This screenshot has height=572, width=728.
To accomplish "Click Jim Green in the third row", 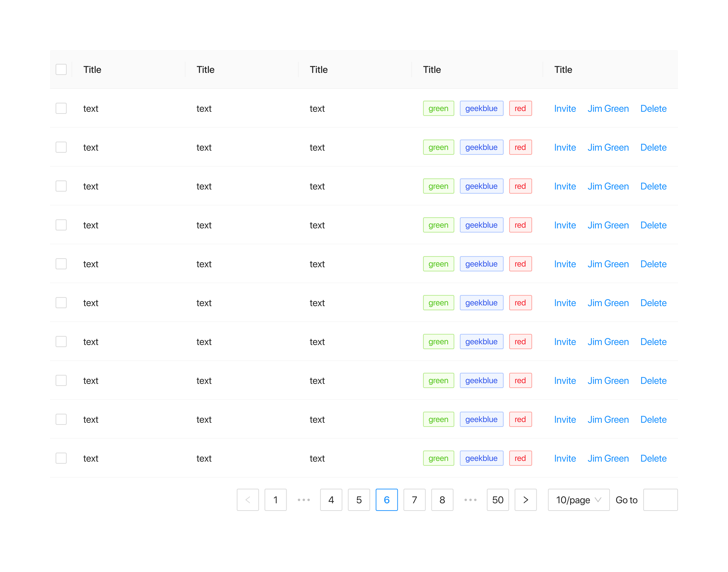I will point(608,186).
